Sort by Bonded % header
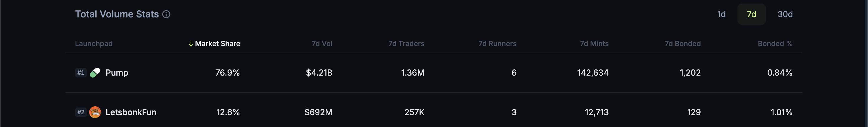868x127 pixels. [x=775, y=44]
